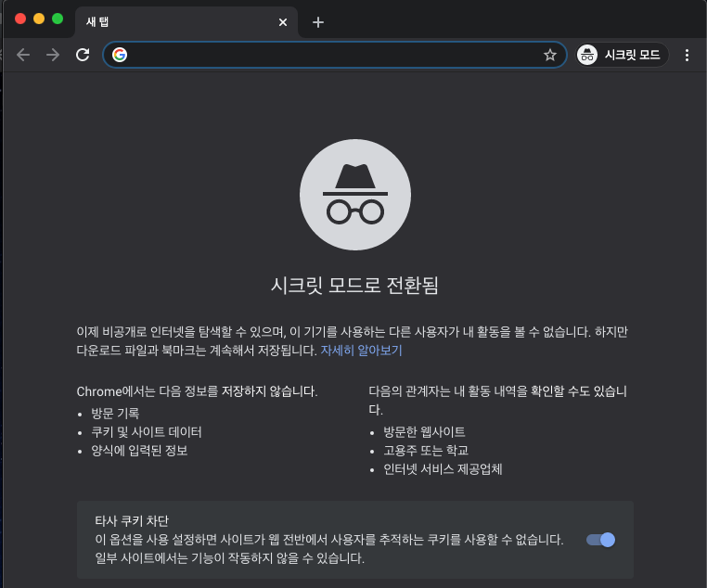Image resolution: width=707 pixels, height=588 pixels.
Task: Click the 방문한 웹사이트 list item
Action: [424, 431]
